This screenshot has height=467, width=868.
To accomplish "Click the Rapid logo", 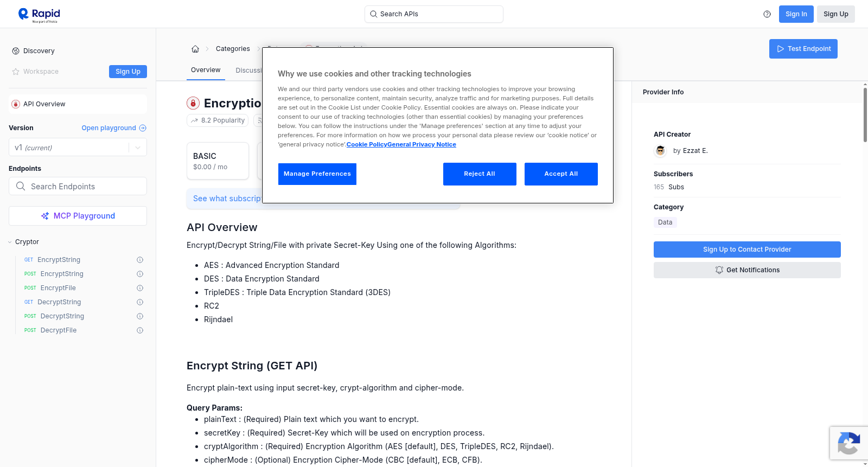I will pyautogui.click(x=39, y=15).
